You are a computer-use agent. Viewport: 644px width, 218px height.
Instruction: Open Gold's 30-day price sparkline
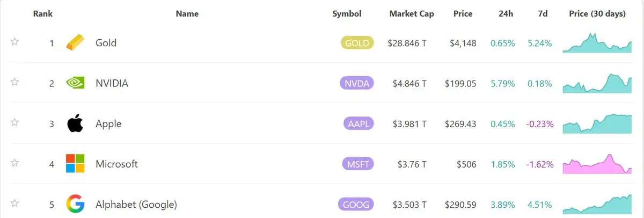(x=597, y=43)
